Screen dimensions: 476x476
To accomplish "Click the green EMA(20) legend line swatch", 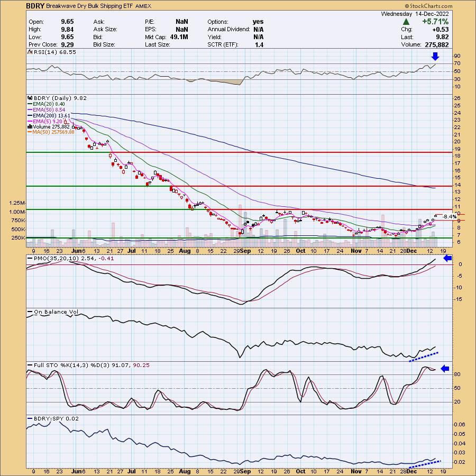I will click(x=30, y=104).
